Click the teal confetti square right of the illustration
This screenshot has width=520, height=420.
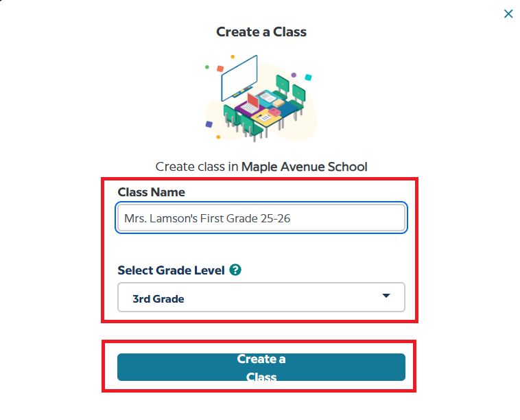click(x=308, y=77)
